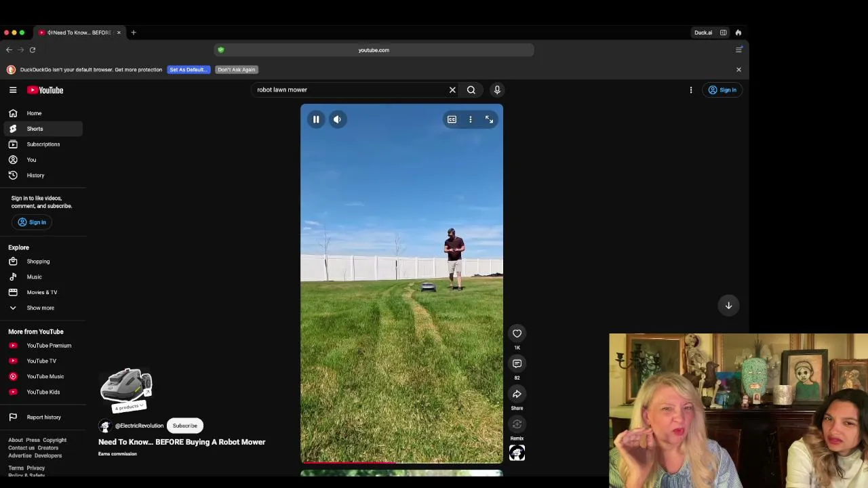Sign in using the header button
The width and height of the screenshot is (868, 488).
(723, 89)
